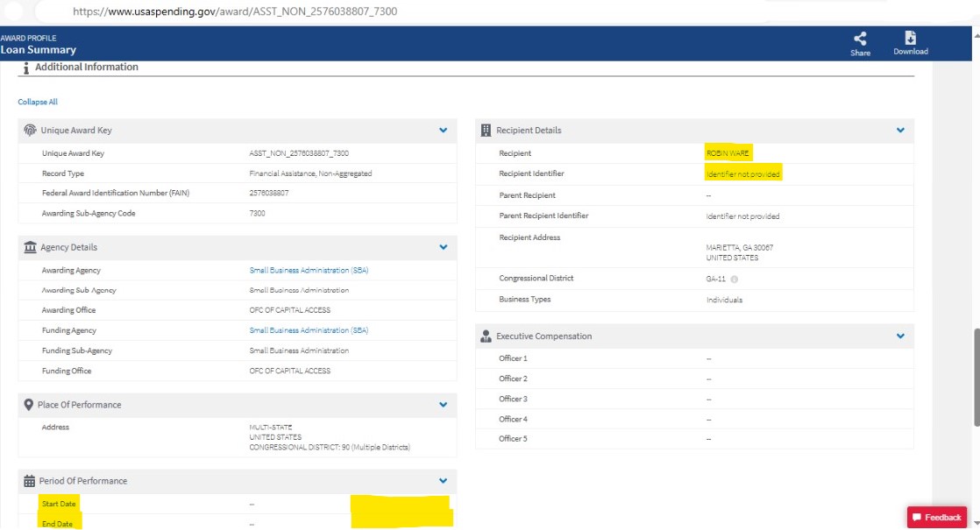Open the Funding Agency Small Business Administration link

point(309,330)
